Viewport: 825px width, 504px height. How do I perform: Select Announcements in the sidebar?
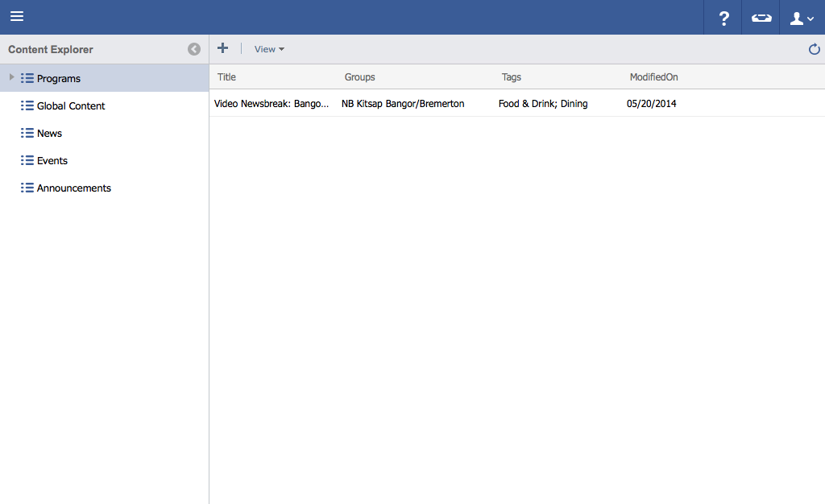[74, 188]
